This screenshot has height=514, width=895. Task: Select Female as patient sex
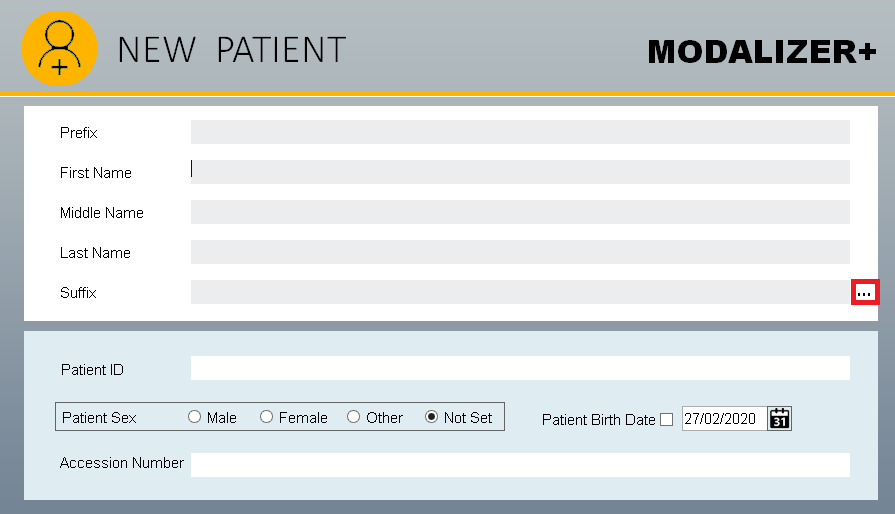pyautogui.click(x=267, y=417)
